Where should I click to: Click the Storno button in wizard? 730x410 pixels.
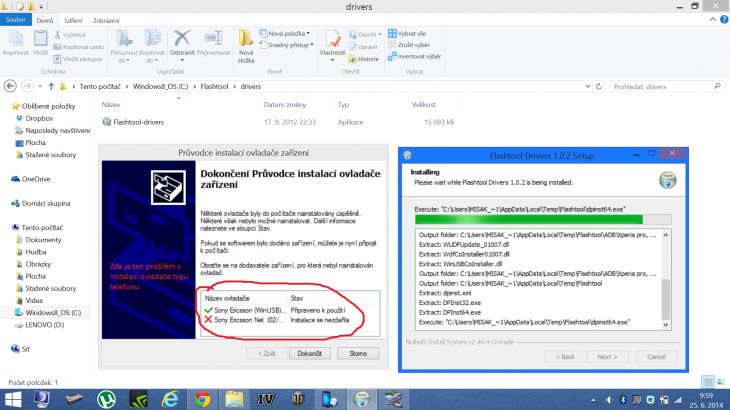pos(358,354)
